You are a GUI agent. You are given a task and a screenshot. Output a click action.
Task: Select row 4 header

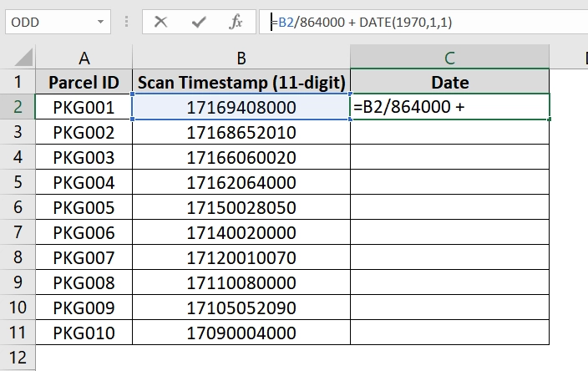[x=18, y=157]
